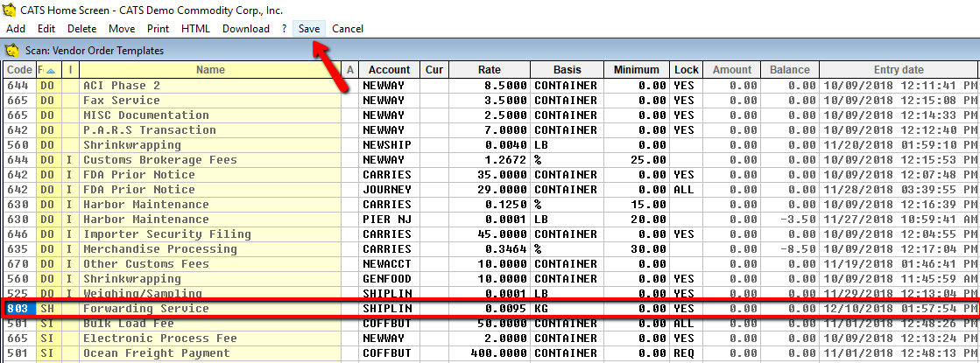Click the Bulk Load Fee row
Screen dimensions: 980x363
tap(490, 324)
